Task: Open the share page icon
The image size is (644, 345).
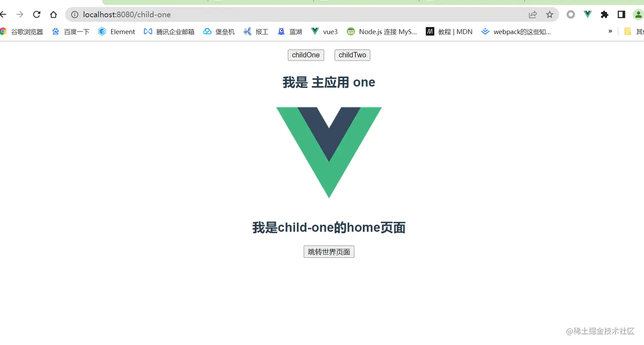Action: (x=532, y=14)
